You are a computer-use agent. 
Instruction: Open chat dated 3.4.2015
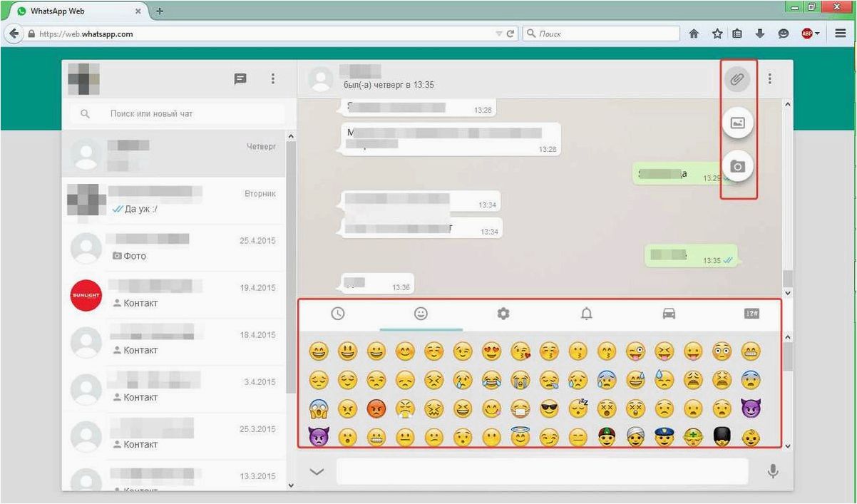click(x=174, y=389)
